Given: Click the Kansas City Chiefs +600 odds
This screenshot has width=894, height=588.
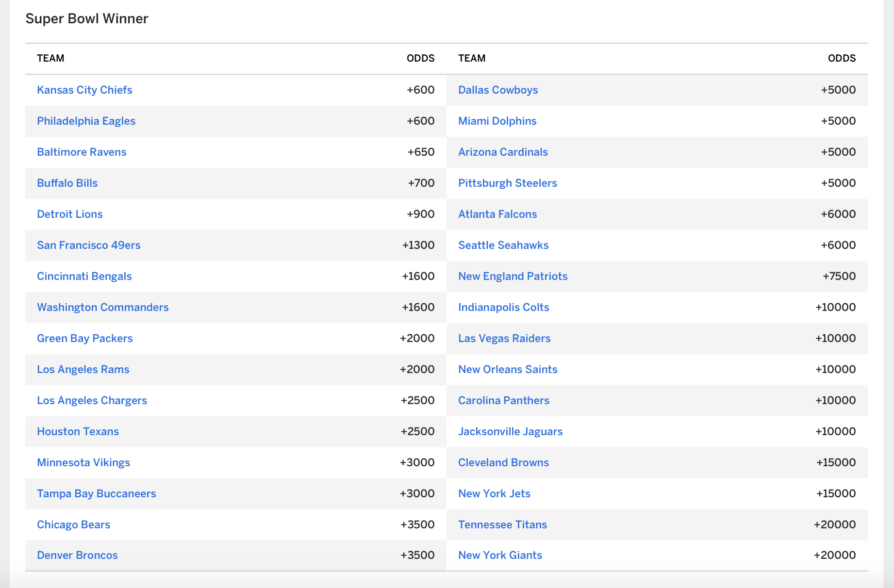Looking at the screenshot, I should 420,90.
